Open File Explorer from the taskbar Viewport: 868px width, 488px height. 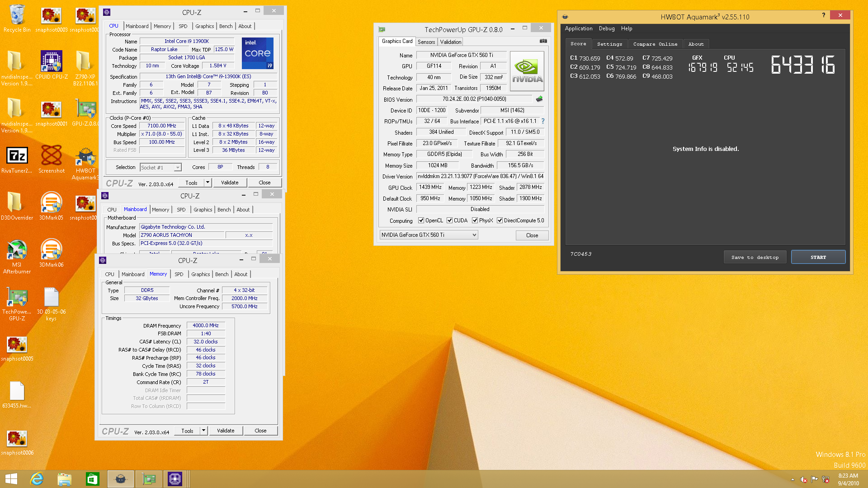point(65,479)
